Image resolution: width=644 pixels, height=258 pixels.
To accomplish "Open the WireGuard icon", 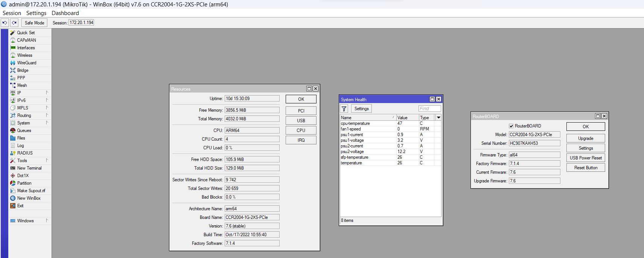I will tap(13, 63).
